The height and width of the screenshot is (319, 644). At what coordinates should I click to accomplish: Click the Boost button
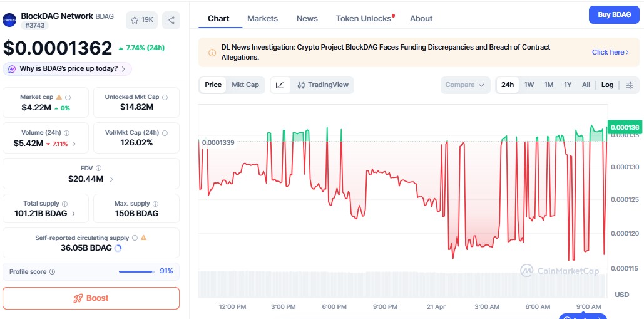[x=91, y=298]
